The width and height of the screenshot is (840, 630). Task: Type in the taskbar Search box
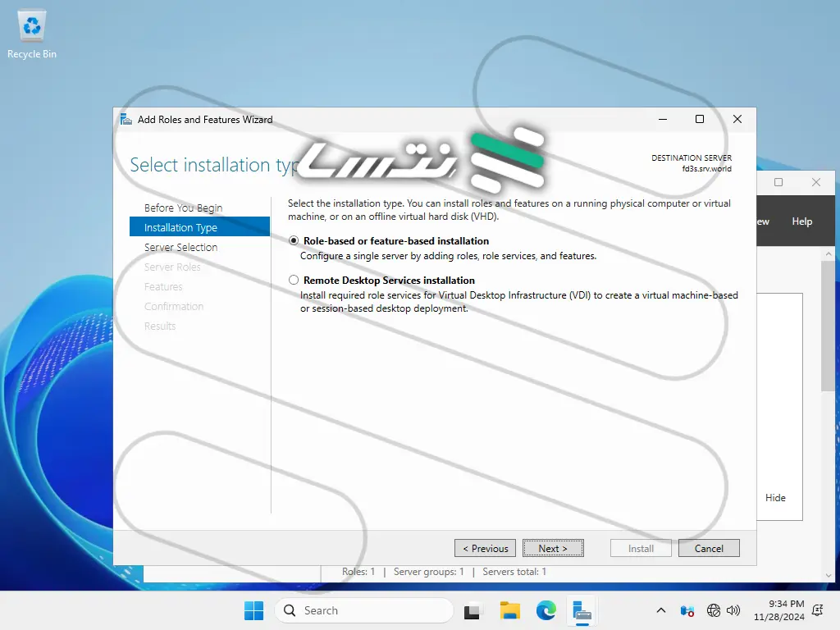coord(365,610)
